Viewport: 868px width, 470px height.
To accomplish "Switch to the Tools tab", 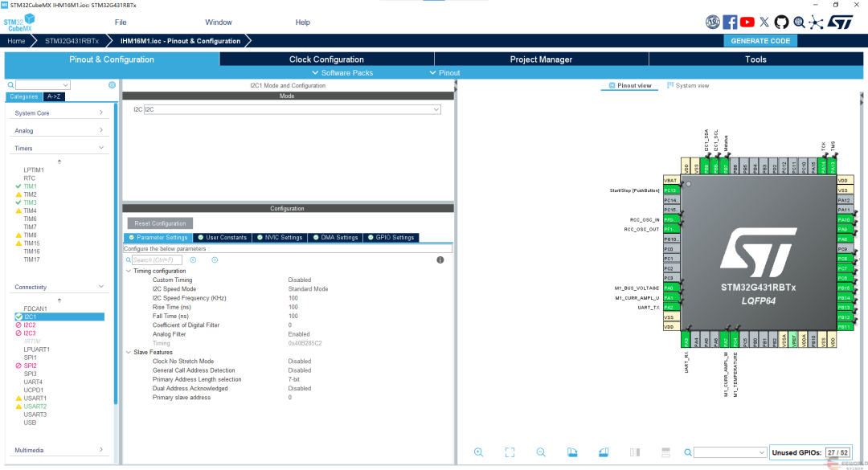I will click(755, 59).
